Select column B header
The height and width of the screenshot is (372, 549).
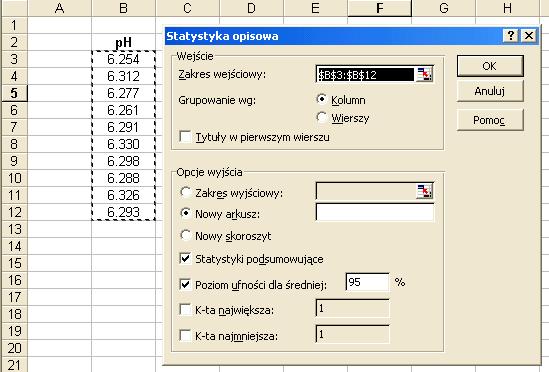pos(124,8)
